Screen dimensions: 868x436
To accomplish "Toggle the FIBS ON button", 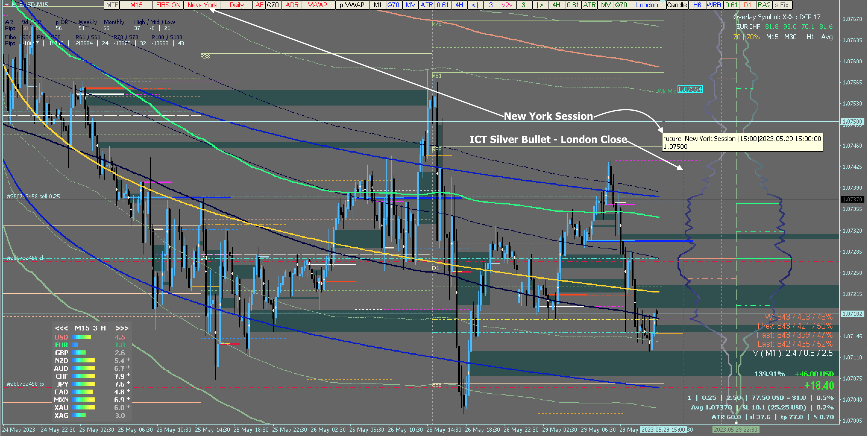I will 168,5.
